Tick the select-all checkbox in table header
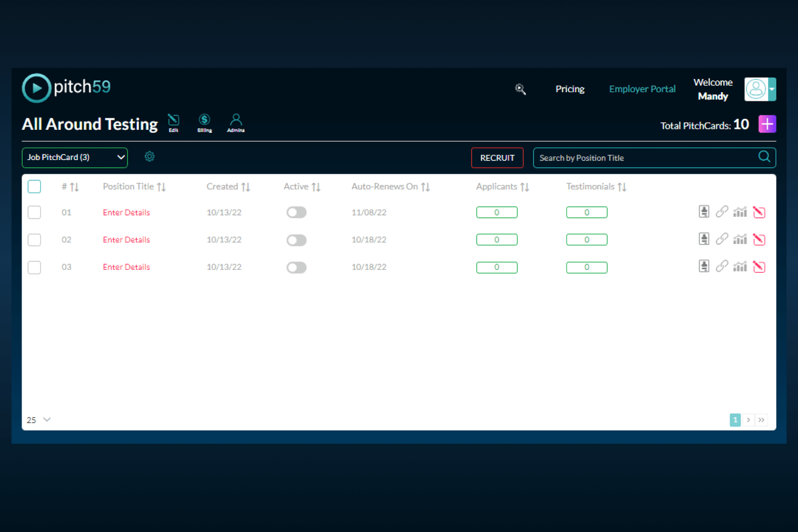The image size is (798, 532). pos(34,187)
